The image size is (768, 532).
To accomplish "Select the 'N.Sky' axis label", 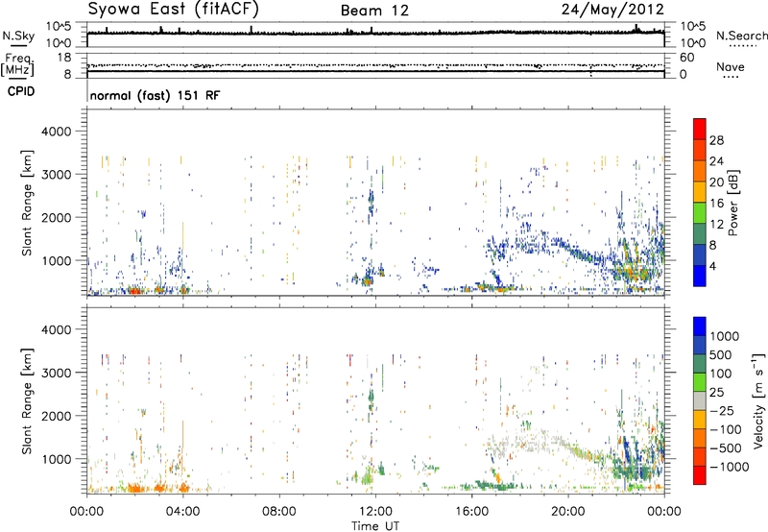I will coord(18,36).
